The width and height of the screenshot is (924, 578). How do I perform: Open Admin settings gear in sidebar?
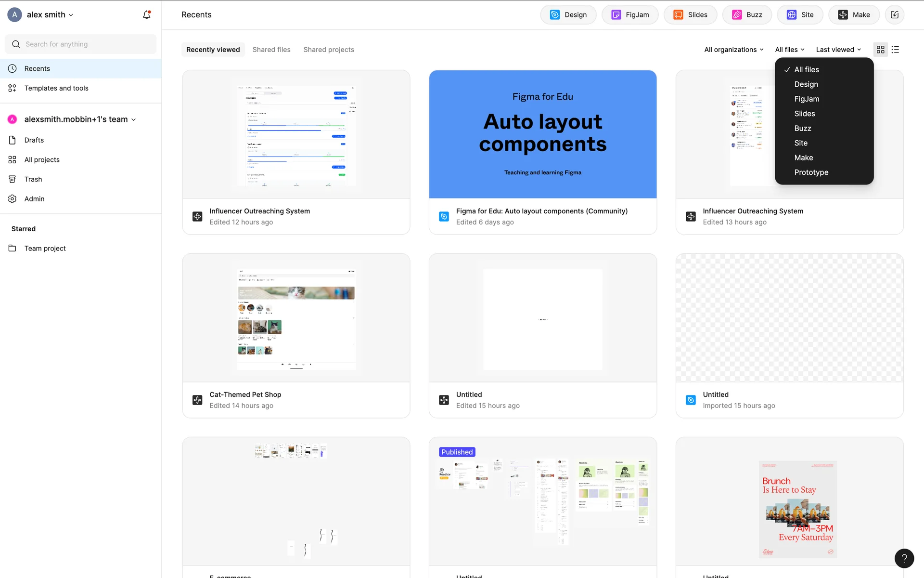tap(13, 199)
